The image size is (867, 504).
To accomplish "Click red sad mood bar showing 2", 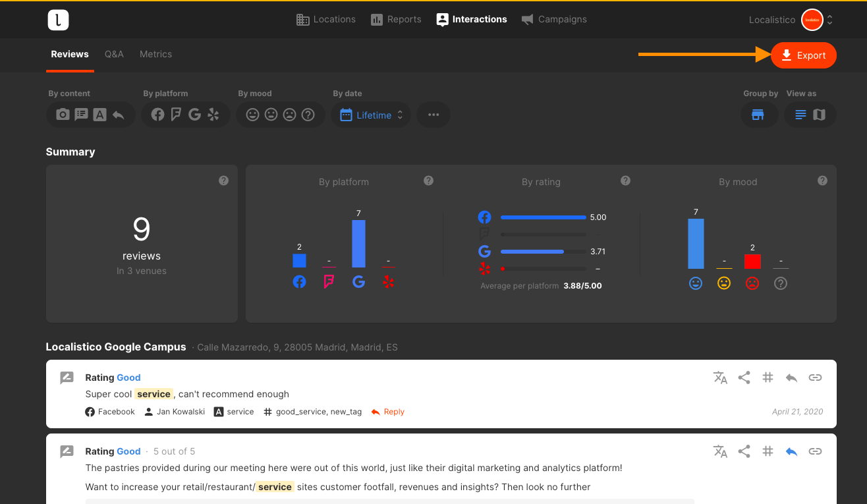I will (x=752, y=261).
